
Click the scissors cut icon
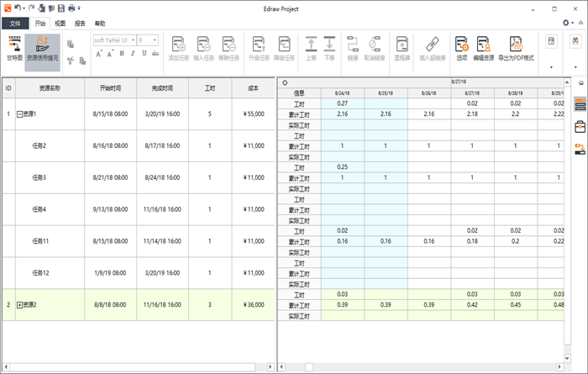pyautogui.click(x=71, y=61)
